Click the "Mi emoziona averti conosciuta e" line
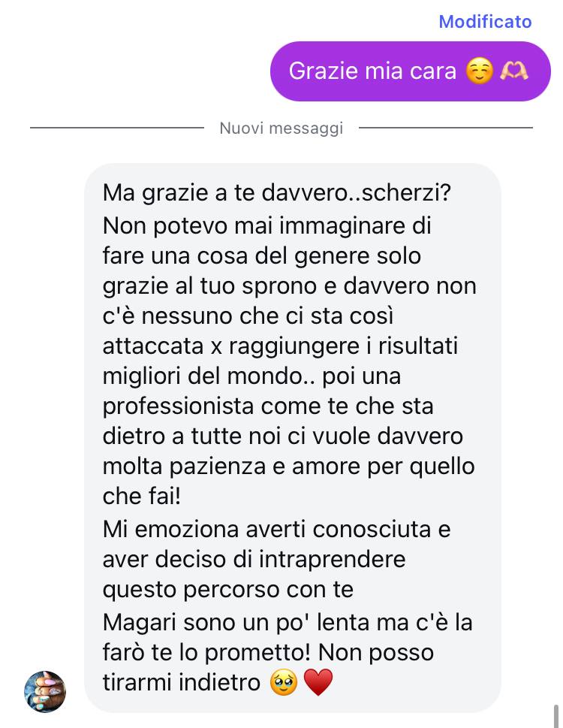 pyautogui.click(x=276, y=530)
